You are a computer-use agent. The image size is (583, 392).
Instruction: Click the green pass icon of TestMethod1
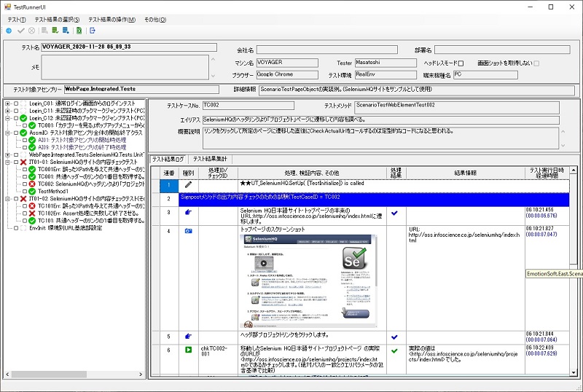coord(32,192)
